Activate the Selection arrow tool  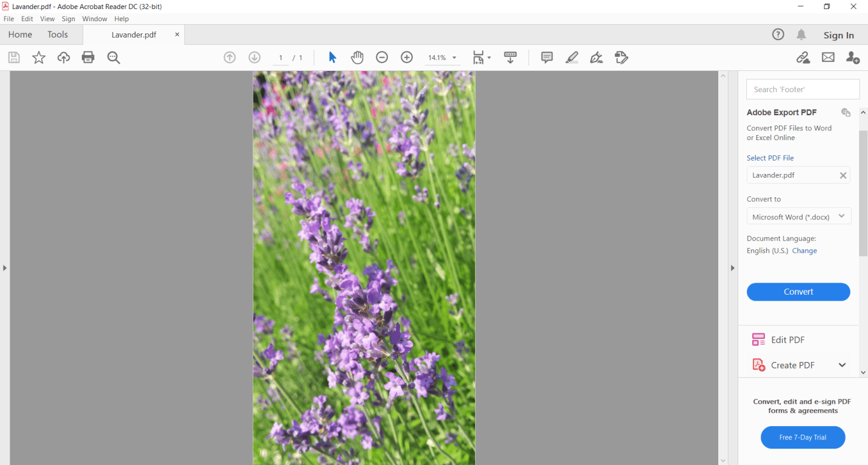[332, 58]
